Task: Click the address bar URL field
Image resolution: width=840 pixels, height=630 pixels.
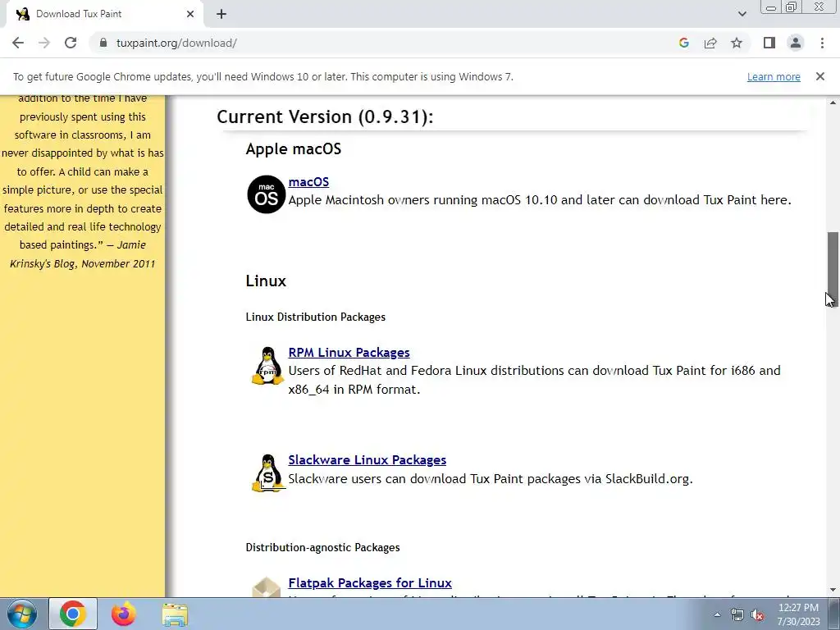Action: coord(386,43)
